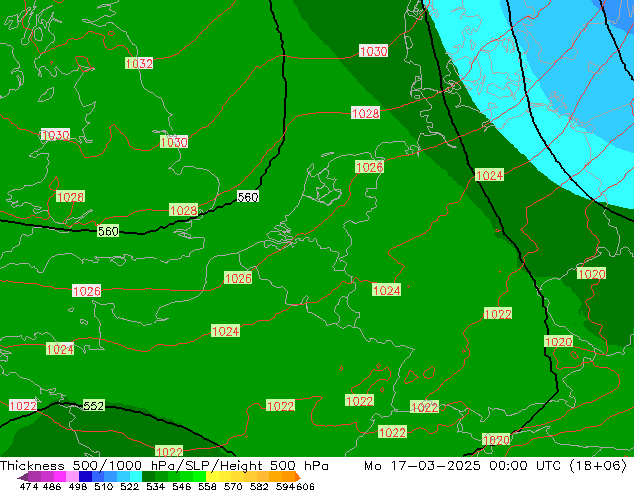The image size is (634, 490).
Task: Select the 1030 label over Ireland
Action: pos(55,135)
